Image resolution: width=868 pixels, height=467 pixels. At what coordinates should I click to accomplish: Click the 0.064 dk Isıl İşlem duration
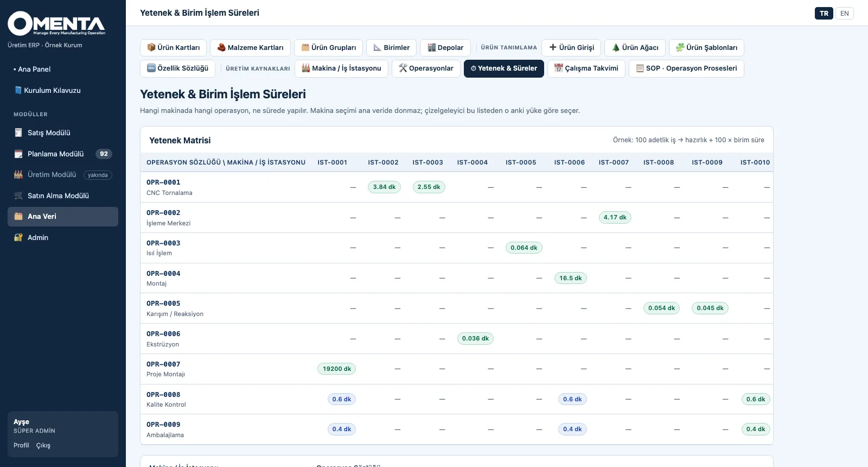[524, 248]
